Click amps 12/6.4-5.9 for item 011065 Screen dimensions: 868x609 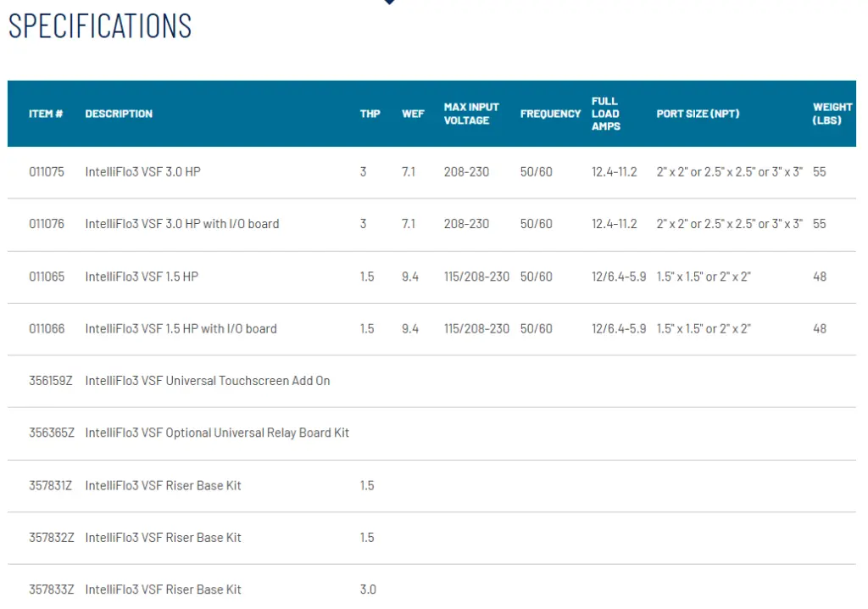click(x=619, y=277)
